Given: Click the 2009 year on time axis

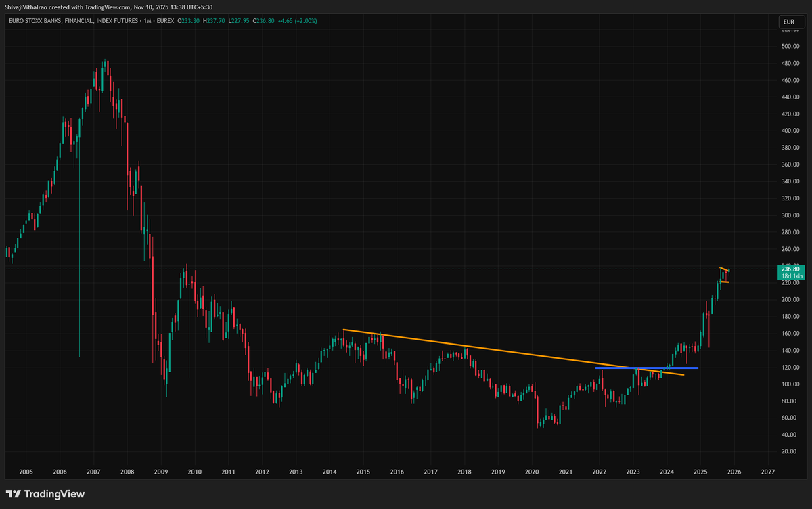Looking at the screenshot, I should pos(161,472).
